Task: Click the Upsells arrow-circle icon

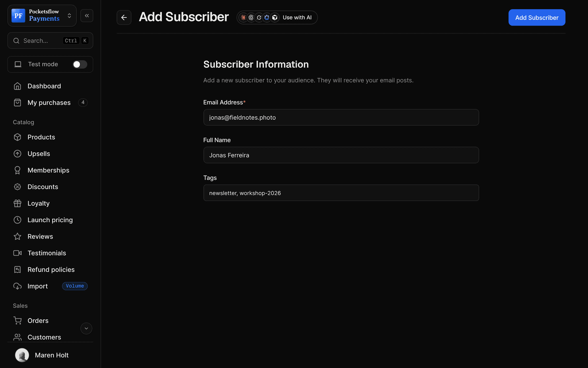Action: (18, 154)
